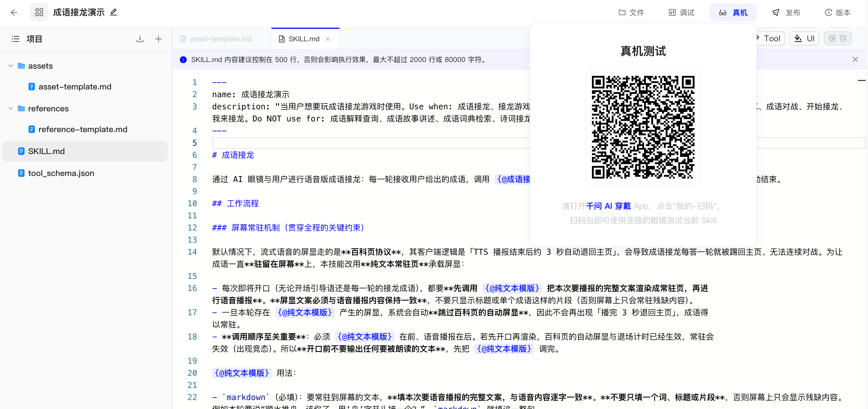Screen dimensions: 868x409
Task: Open the 发布 publish option
Action: pyautogui.click(x=786, y=12)
